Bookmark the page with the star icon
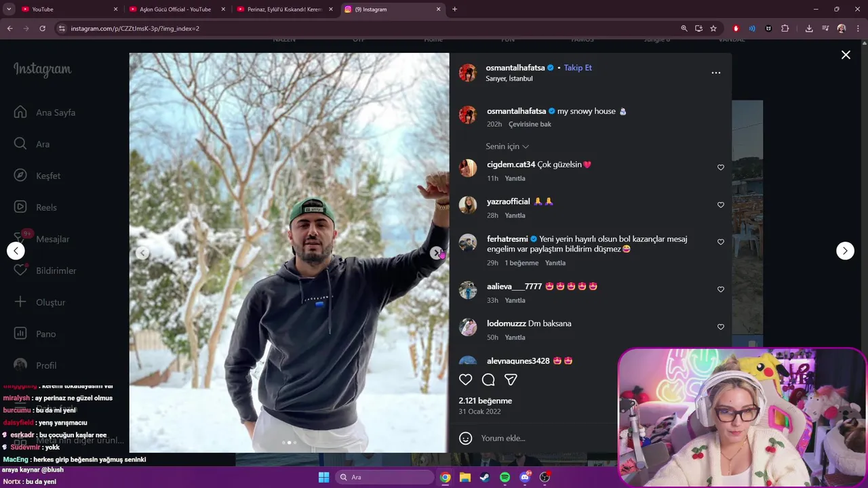 click(x=713, y=28)
